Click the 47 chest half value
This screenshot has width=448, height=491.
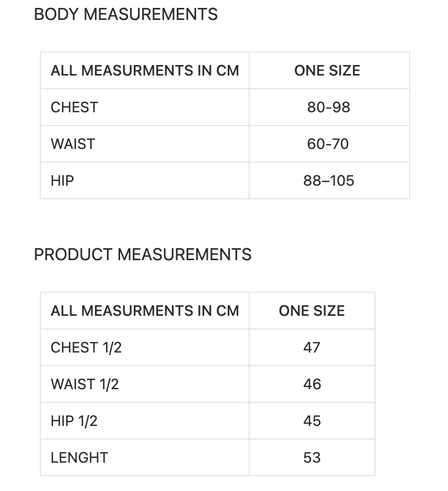pos(312,348)
